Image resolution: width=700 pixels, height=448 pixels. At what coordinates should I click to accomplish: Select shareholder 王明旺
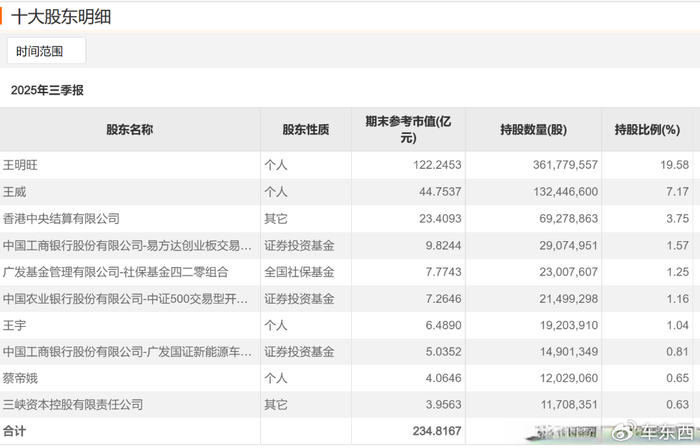point(21,165)
